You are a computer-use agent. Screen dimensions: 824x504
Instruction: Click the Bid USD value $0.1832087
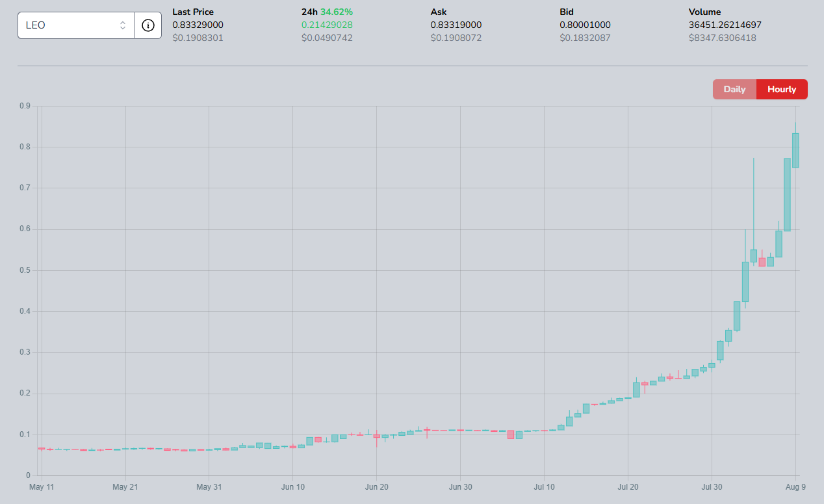tap(585, 38)
